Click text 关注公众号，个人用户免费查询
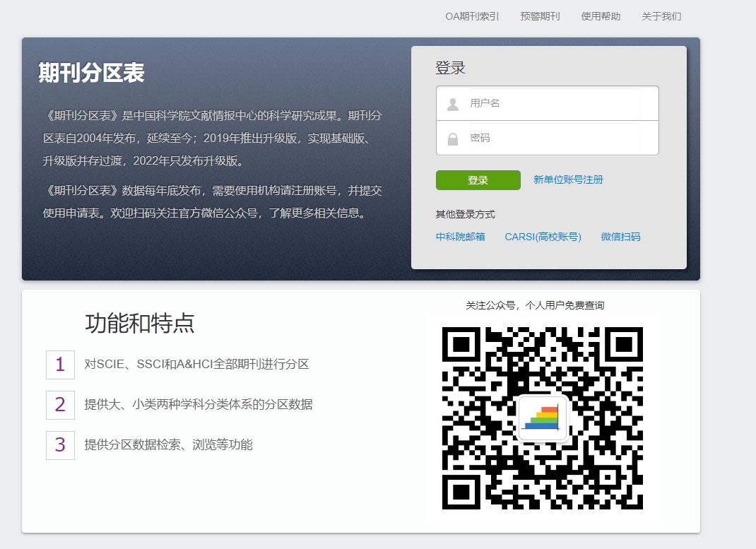The height and width of the screenshot is (549, 756). click(535, 305)
